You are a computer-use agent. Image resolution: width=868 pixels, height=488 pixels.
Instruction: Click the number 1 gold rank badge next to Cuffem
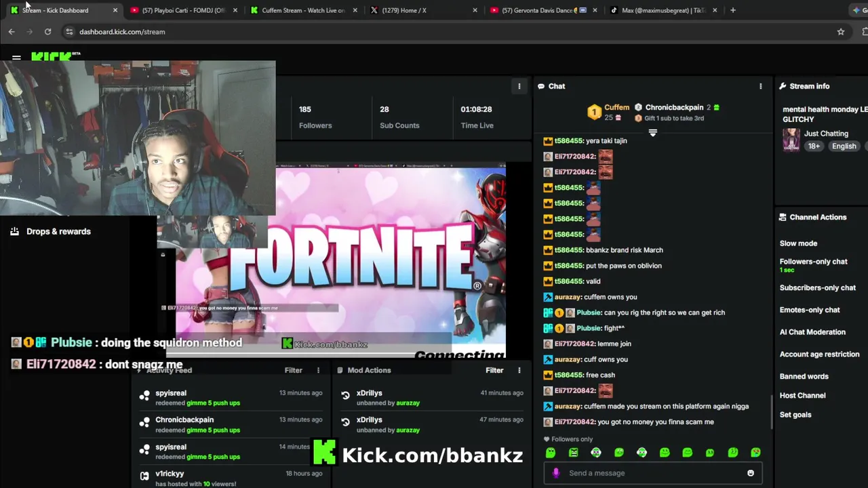pyautogui.click(x=594, y=113)
